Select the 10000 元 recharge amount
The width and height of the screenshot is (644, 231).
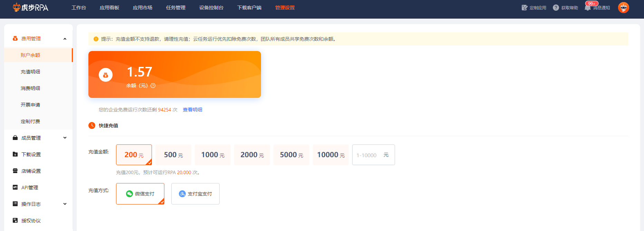[x=331, y=155]
